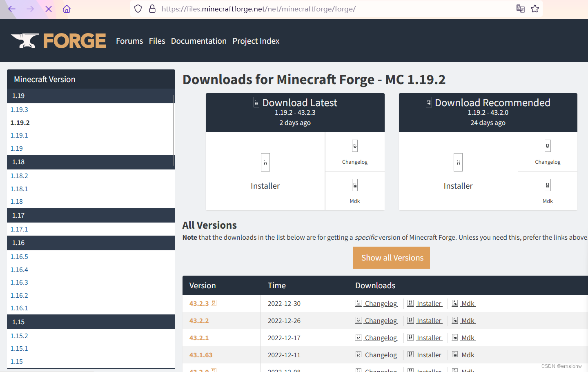Viewport: 588px width, 372px height.
Task: Collapse the 1.16 version group header
Action: 91,243
